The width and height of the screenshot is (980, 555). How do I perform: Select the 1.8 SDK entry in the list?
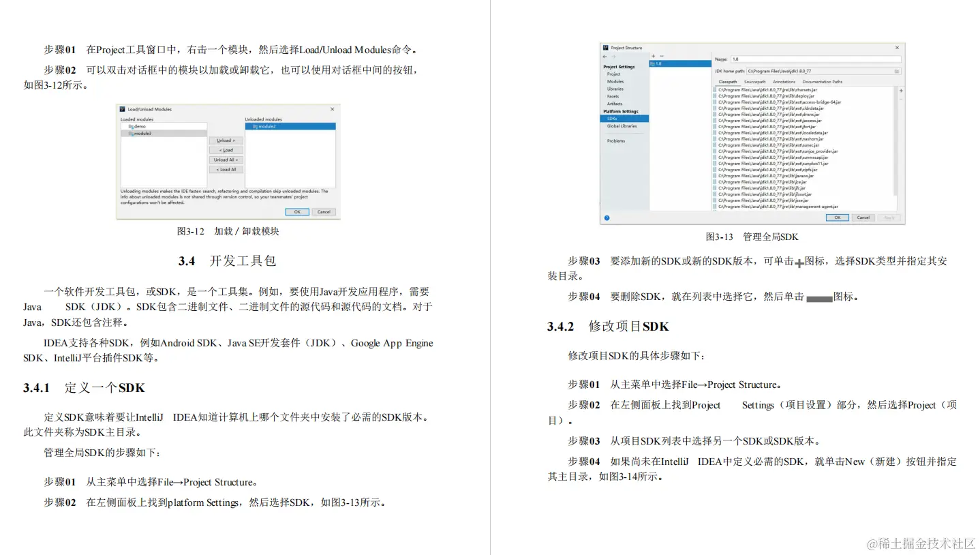[680, 63]
